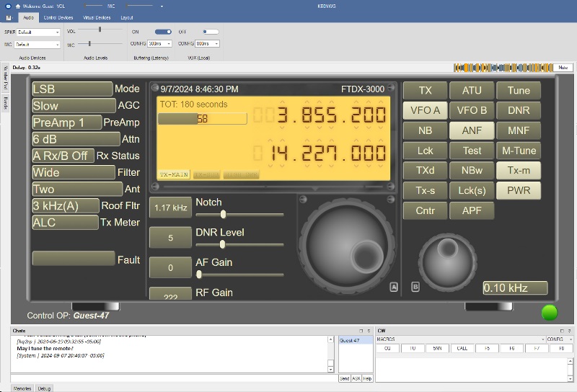The image size is (577, 392).
Task: Click the Cntr button
Action: 425,210
